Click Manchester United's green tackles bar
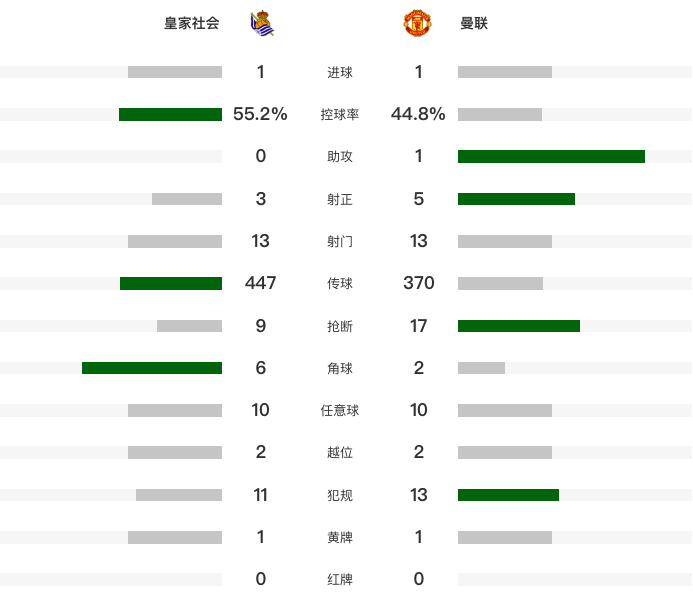Image resolution: width=693 pixels, height=601 pixels. pyautogui.click(x=519, y=326)
